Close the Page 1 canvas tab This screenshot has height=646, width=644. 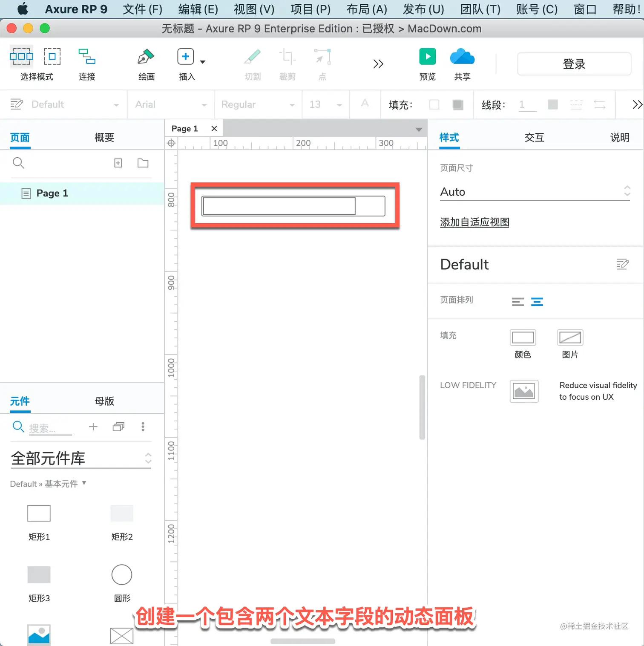(214, 128)
